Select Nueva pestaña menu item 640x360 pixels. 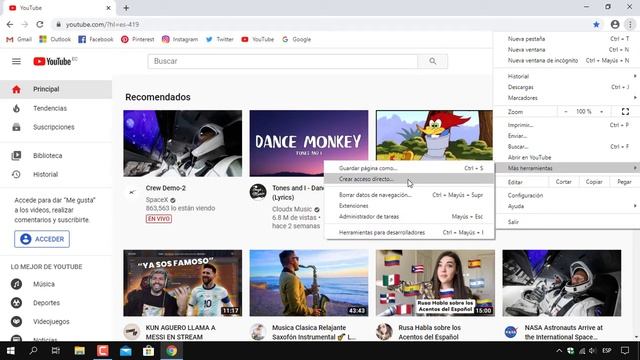click(567, 39)
